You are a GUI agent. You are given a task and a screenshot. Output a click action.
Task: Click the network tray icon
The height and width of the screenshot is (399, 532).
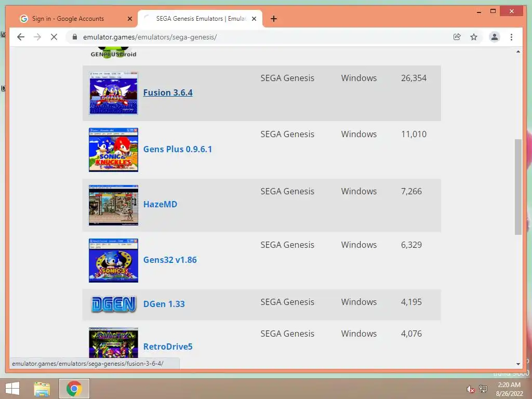(483, 389)
